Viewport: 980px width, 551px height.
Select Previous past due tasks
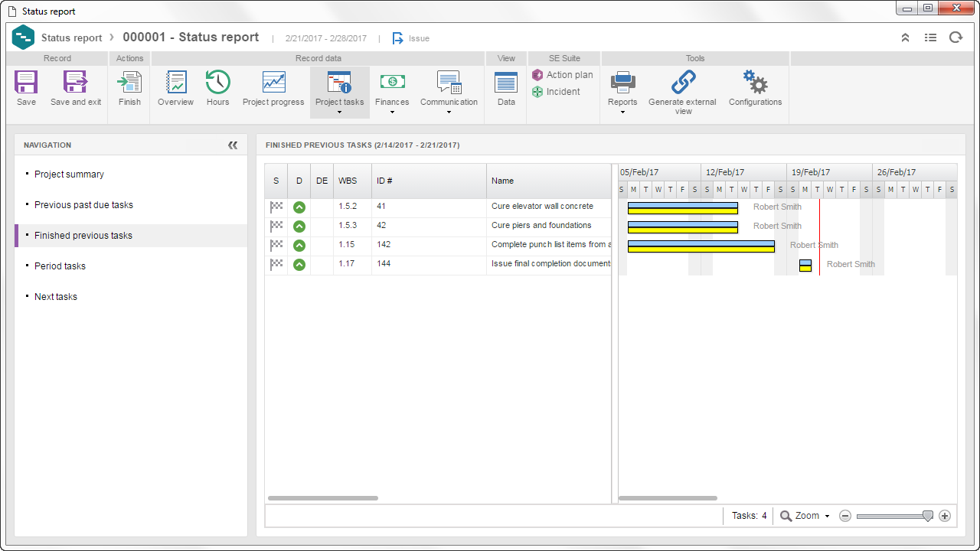(x=83, y=205)
